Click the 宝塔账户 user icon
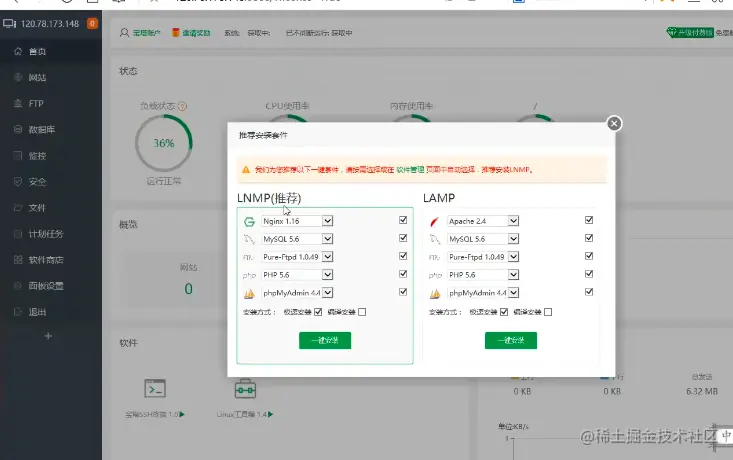This screenshot has height=460, width=733. 124,33
